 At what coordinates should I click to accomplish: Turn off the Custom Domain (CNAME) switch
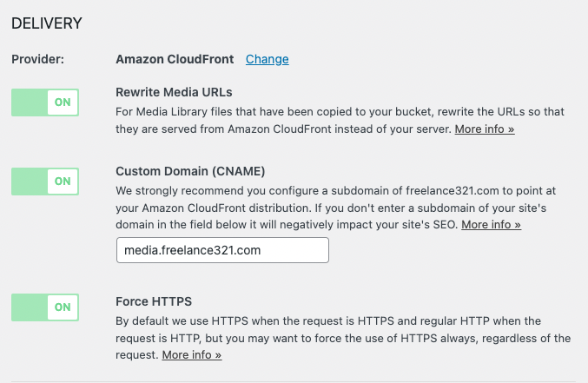click(x=45, y=182)
